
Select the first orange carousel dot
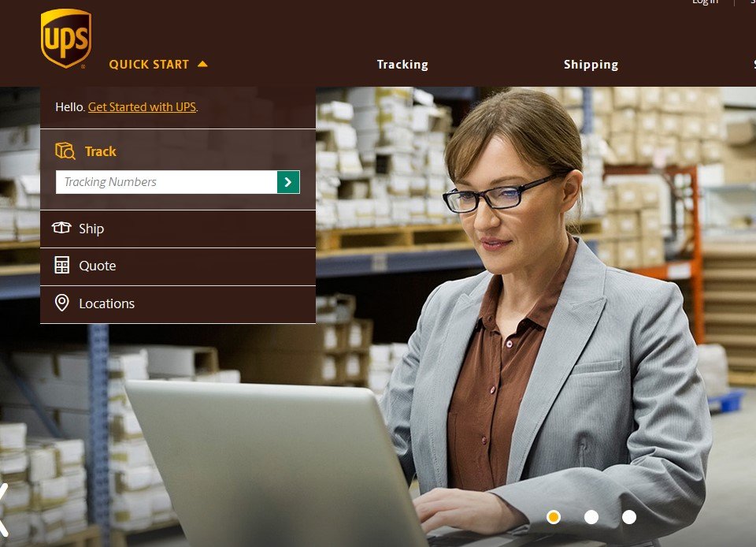tap(554, 517)
